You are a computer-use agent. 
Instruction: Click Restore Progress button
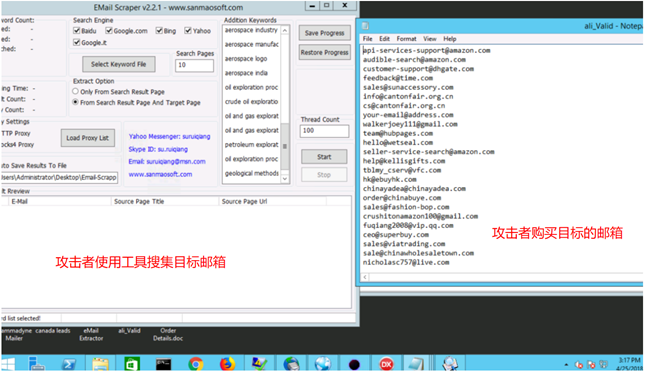[325, 53]
